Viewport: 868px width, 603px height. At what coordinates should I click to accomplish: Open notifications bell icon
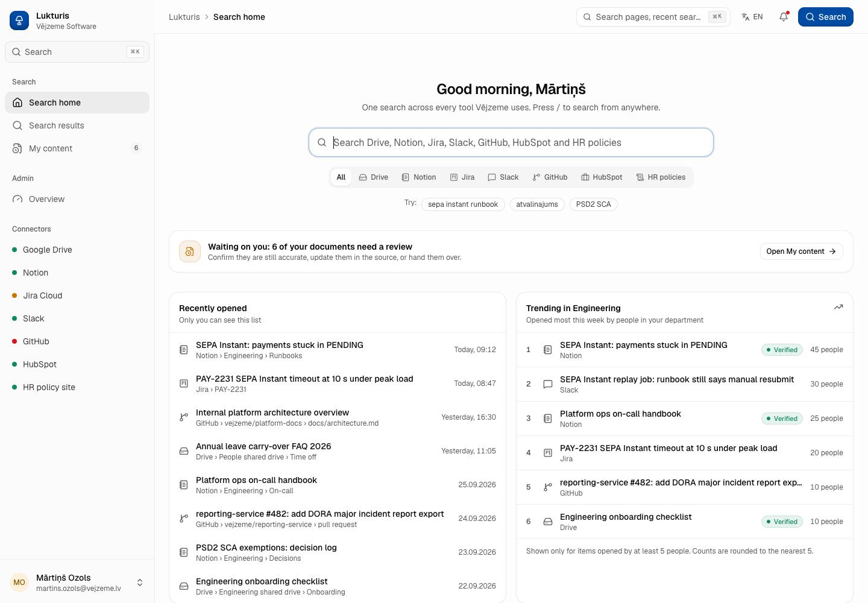coord(784,17)
